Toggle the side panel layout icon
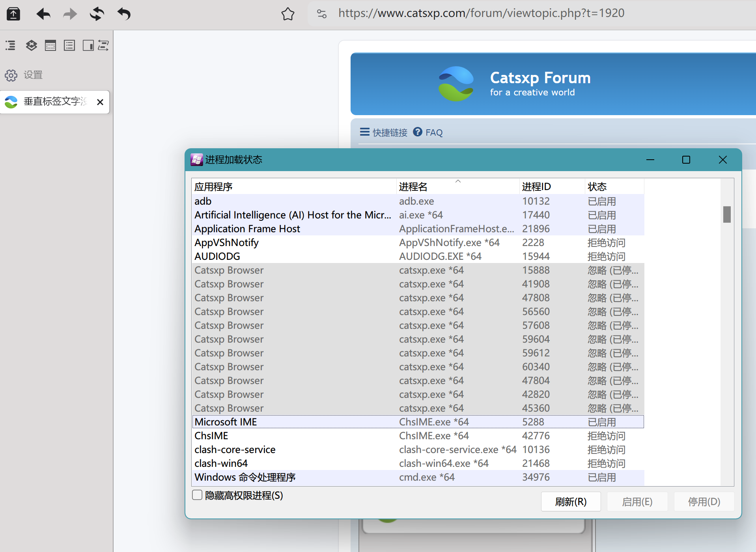The image size is (756, 552). (x=88, y=46)
